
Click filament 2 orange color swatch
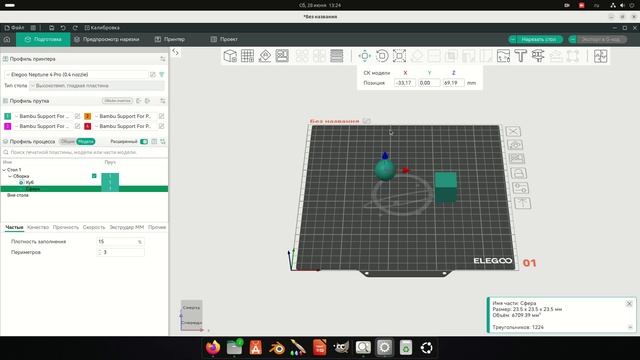pos(87,116)
